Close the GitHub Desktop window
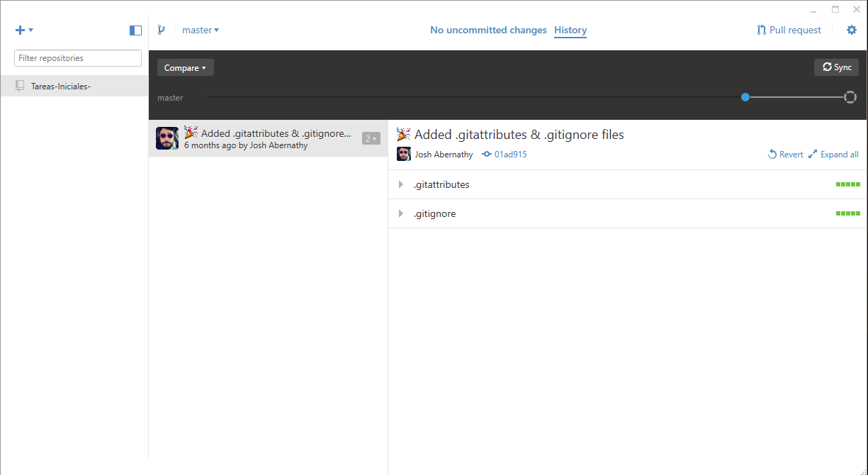This screenshot has width=868, height=475. pyautogui.click(x=857, y=9)
